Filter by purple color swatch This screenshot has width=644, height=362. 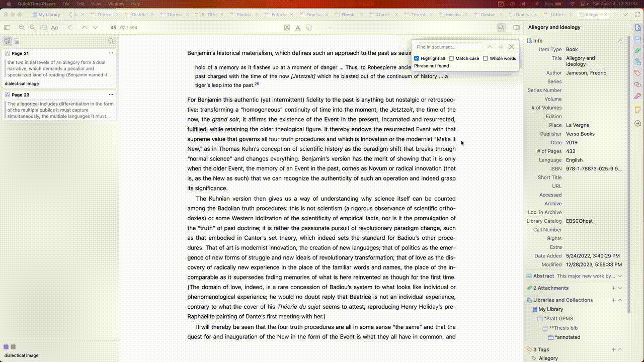coord(6,347)
